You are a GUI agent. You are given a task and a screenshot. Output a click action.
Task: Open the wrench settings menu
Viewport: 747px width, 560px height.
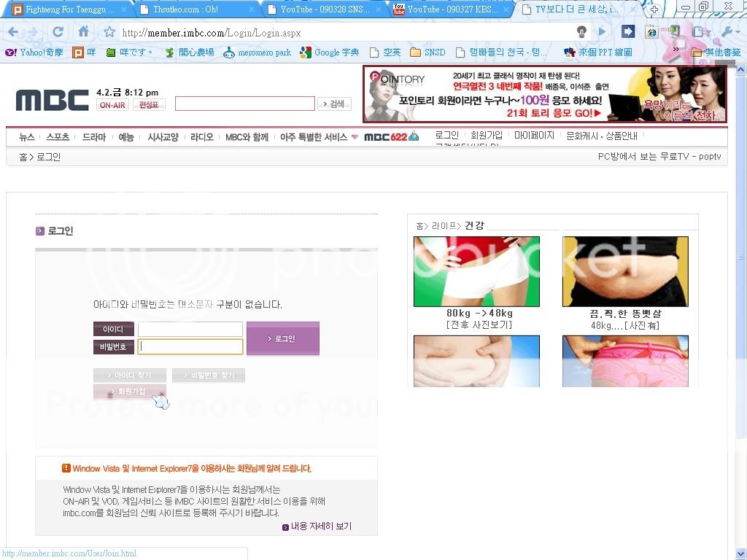728,32
